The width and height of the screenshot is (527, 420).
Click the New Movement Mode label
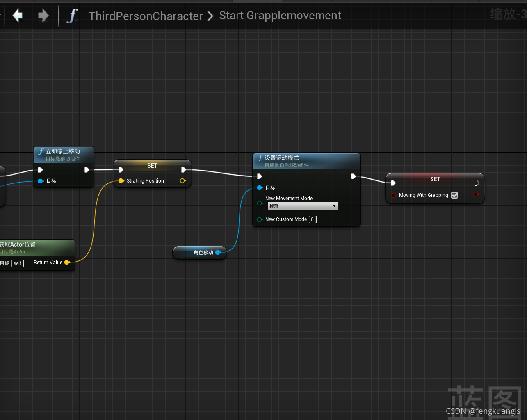[289, 199]
